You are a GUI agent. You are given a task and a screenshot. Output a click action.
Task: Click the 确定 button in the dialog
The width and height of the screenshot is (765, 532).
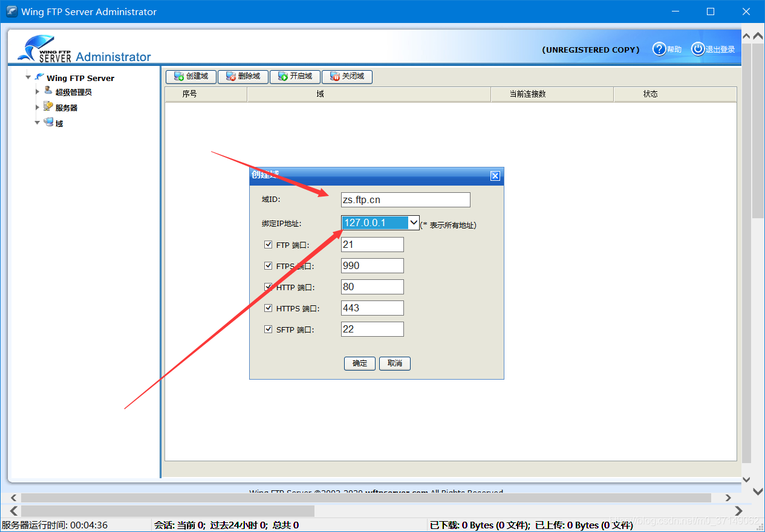coord(359,363)
